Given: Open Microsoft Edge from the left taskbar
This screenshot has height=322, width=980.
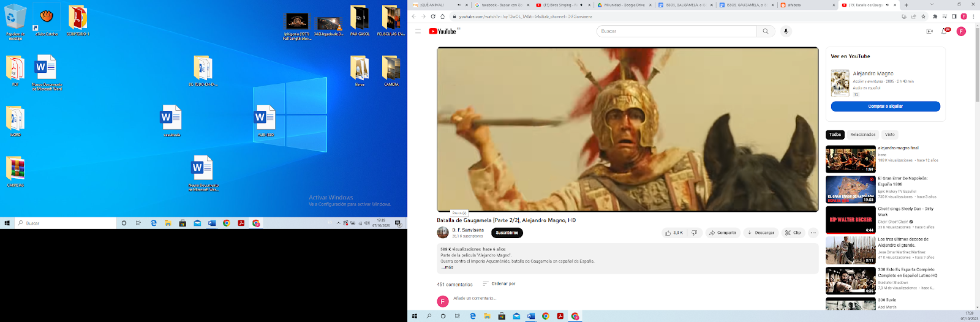Looking at the screenshot, I should pos(153,223).
